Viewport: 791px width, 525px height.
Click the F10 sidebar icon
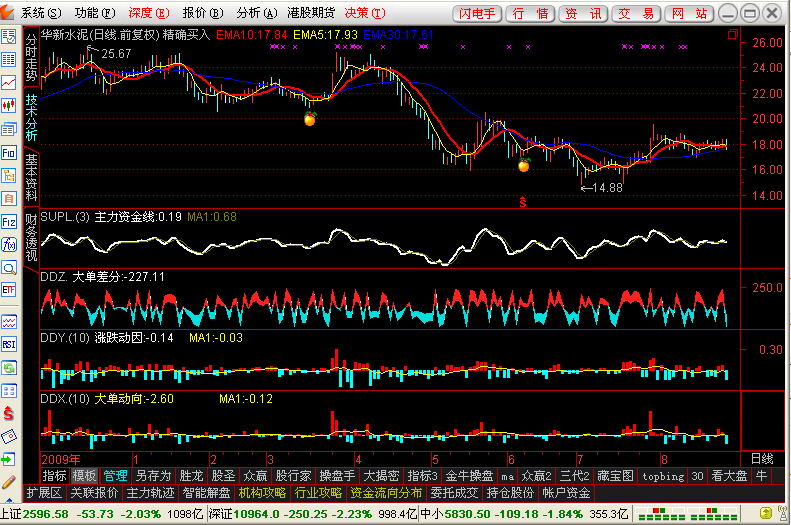pos(9,152)
